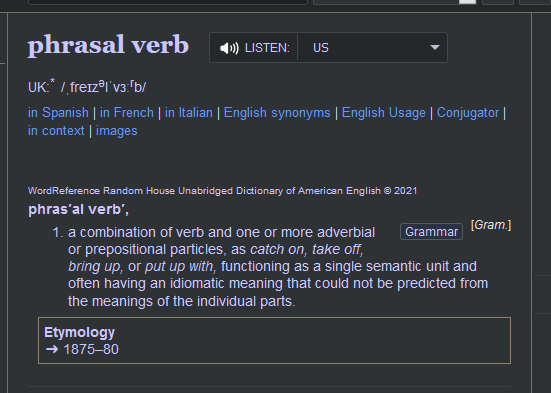Play pronunciation with the speaker icon
This screenshot has height=393, width=551.
point(229,48)
